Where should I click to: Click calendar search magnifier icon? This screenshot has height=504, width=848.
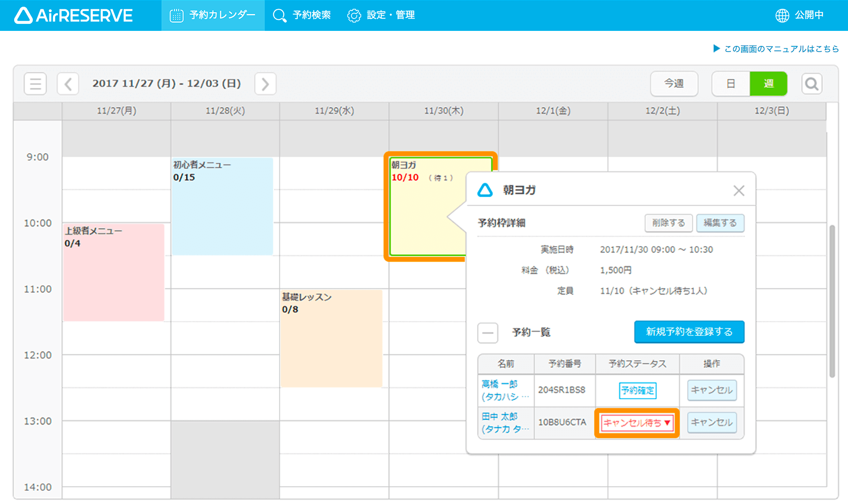[x=812, y=83]
